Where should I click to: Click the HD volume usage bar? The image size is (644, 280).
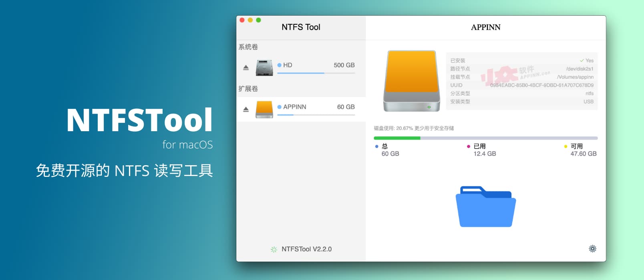point(316,73)
